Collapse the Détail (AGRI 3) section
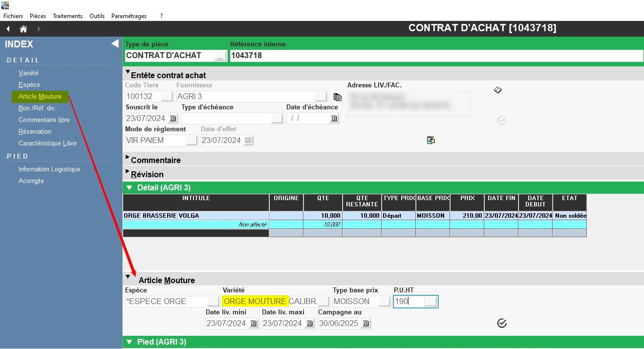 pos(129,188)
